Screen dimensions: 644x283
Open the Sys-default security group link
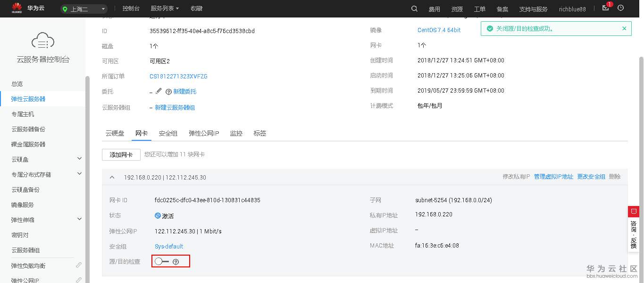(x=169, y=246)
